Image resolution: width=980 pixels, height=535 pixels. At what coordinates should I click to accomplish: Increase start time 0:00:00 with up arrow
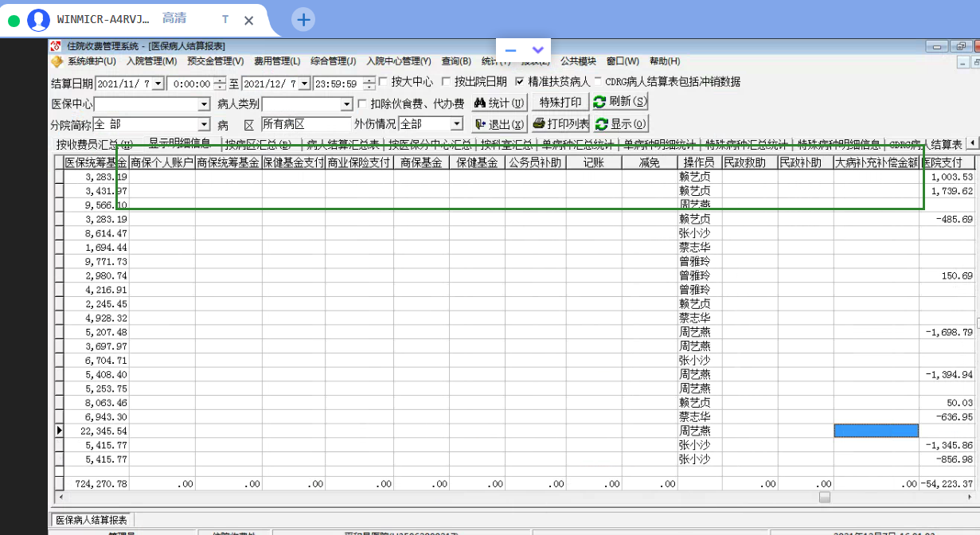(x=220, y=80)
